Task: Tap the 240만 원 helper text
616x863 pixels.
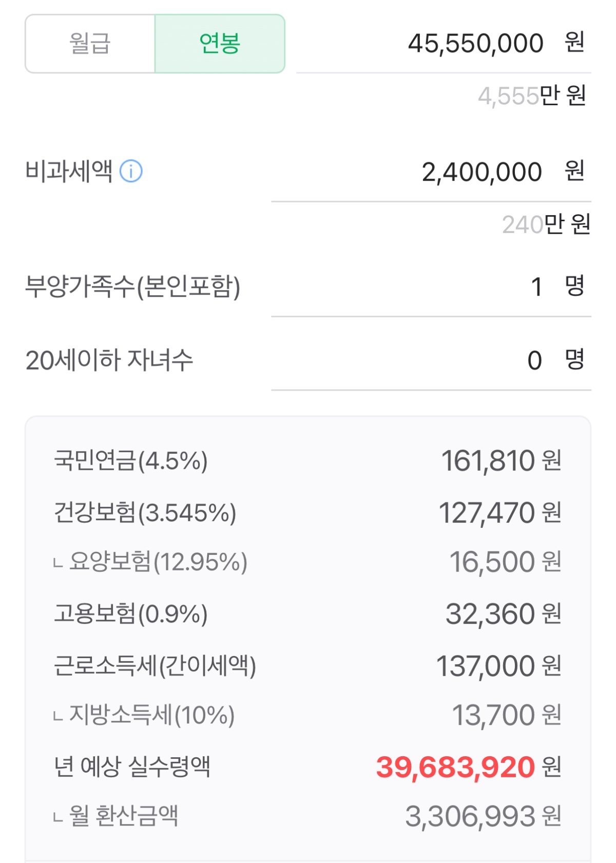Action: 546,224
